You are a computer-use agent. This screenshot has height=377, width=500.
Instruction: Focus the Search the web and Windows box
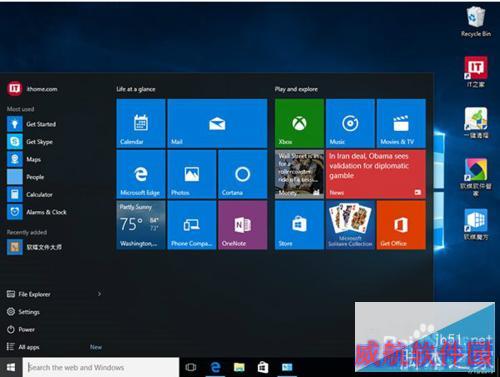click(101, 367)
